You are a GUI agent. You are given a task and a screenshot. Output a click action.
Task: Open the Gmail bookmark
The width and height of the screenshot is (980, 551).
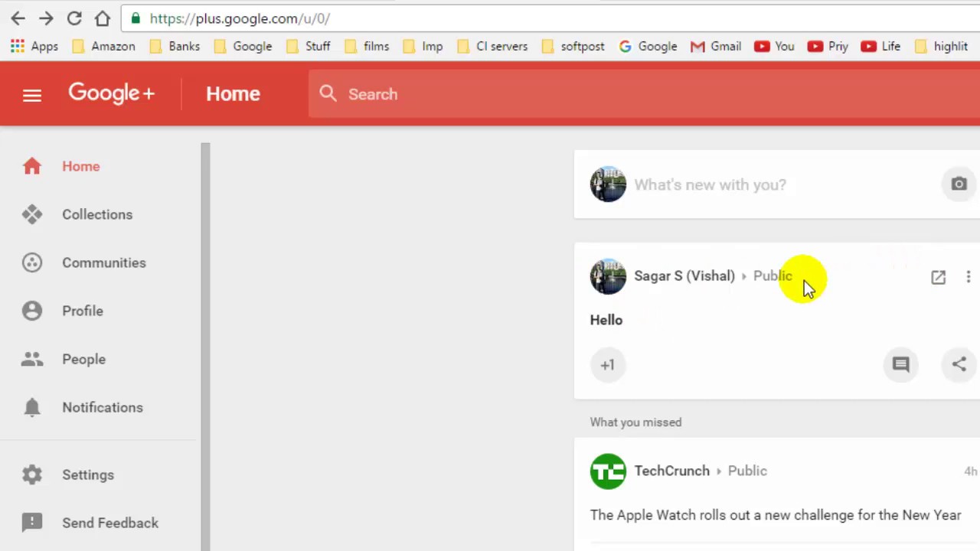[716, 47]
